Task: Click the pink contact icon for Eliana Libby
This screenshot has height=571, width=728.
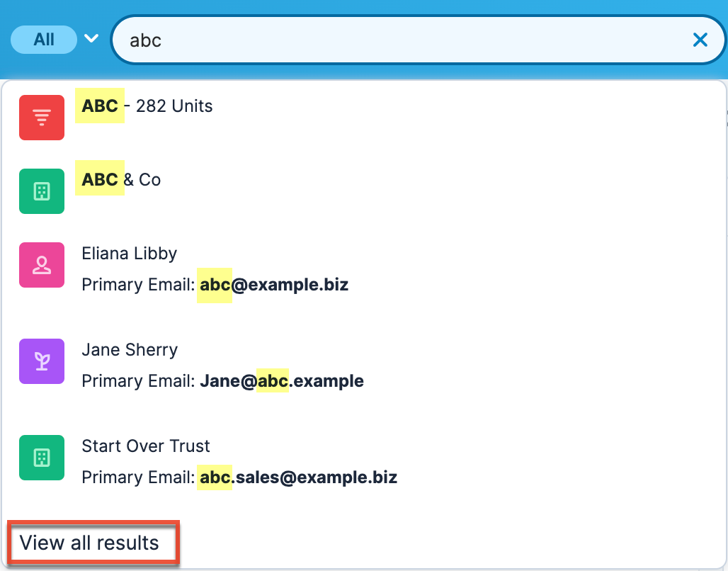Action: click(41, 264)
